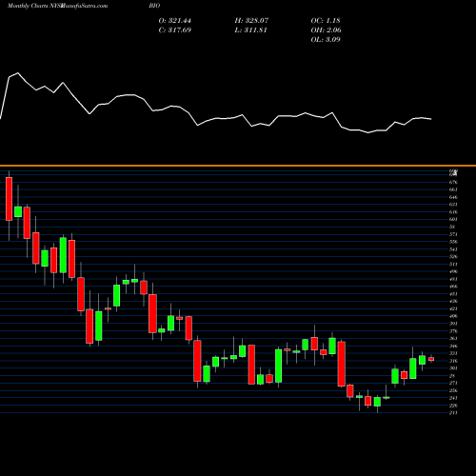Select the close value 'C: 317.69'
Screen dimensions: 476x476
175,30
